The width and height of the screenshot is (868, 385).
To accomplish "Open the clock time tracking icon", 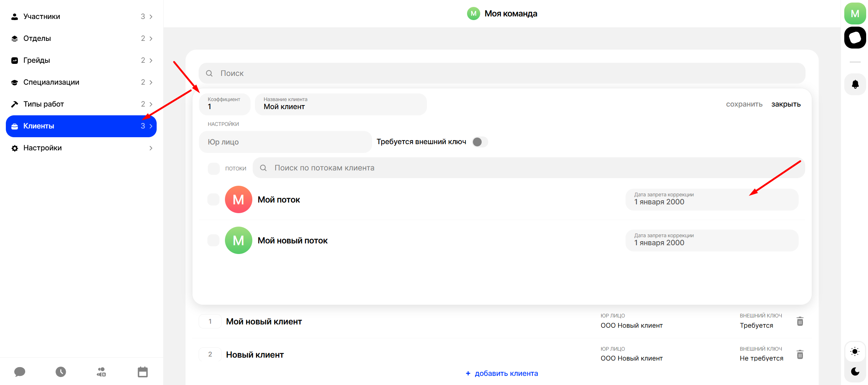I will coord(61,372).
